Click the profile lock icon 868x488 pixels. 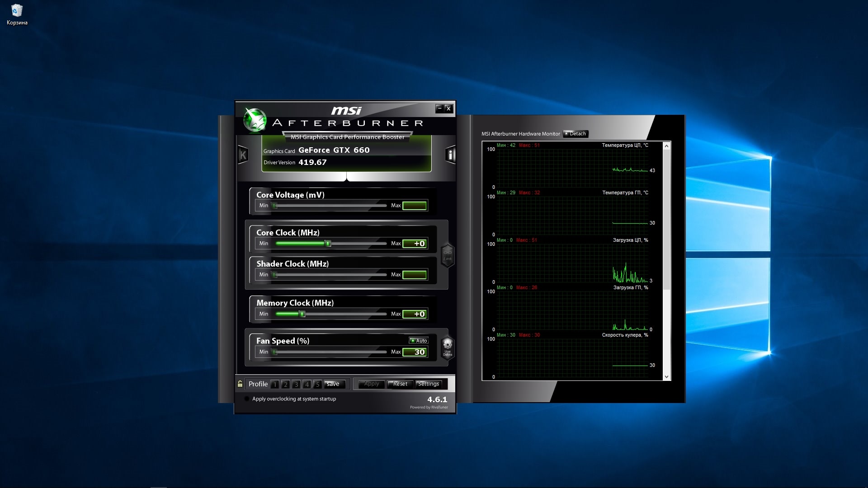coord(240,384)
